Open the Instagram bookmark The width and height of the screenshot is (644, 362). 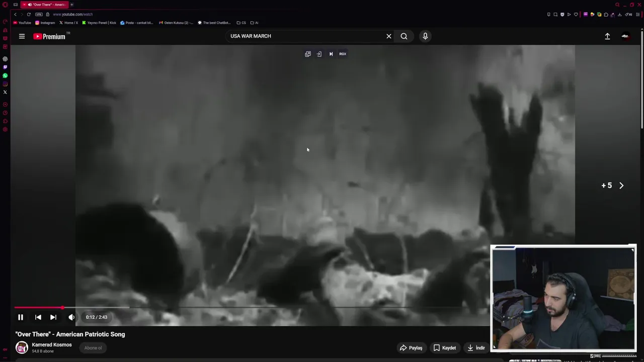(45, 23)
